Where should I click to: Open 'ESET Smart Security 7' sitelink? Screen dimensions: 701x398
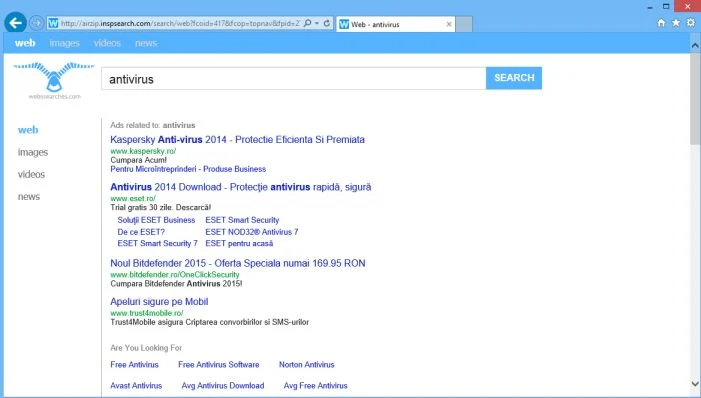157,244
